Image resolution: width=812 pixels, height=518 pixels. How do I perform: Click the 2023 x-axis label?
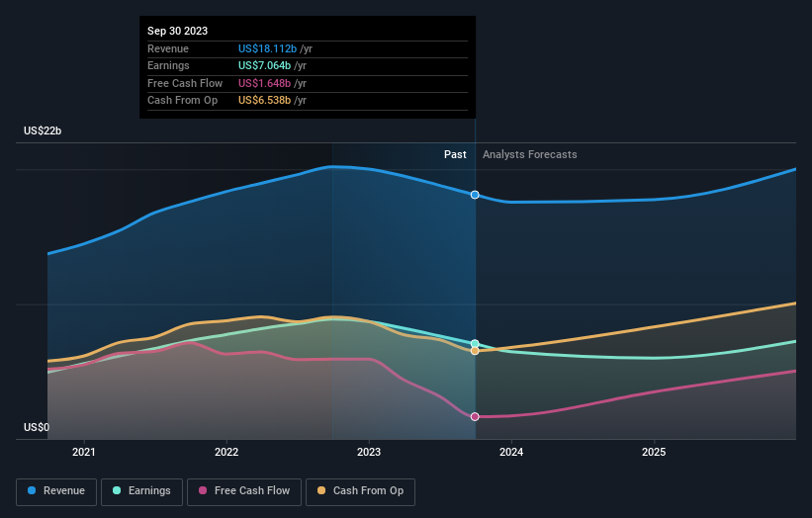click(369, 453)
